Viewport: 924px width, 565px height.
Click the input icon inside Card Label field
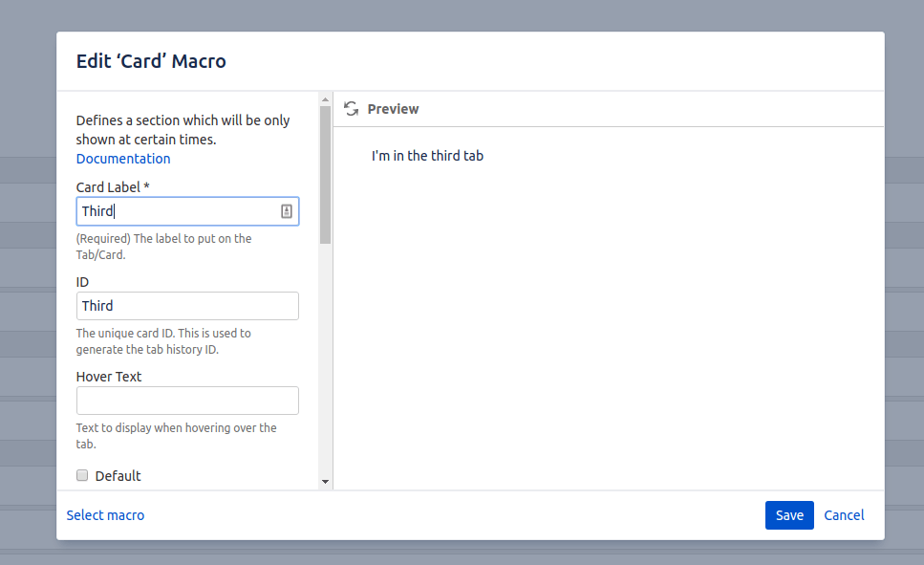pos(287,210)
